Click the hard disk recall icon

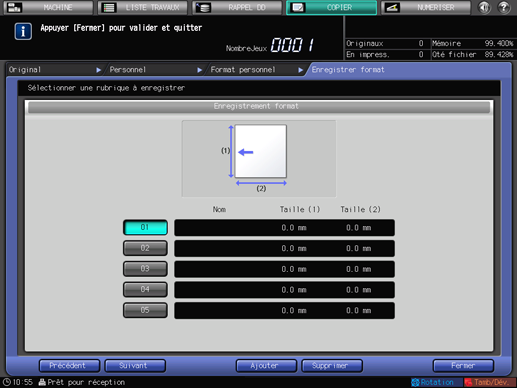(203, 7)
